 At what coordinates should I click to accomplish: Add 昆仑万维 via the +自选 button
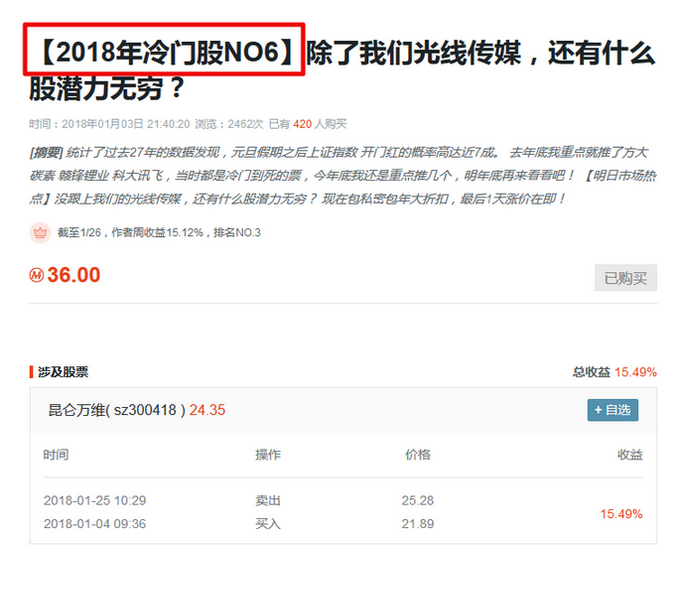[612, 410]
